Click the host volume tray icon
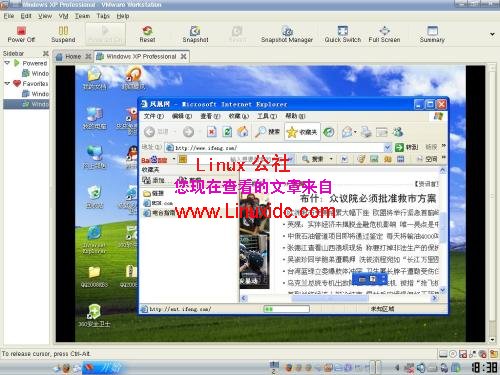 [x=421, y=368]
